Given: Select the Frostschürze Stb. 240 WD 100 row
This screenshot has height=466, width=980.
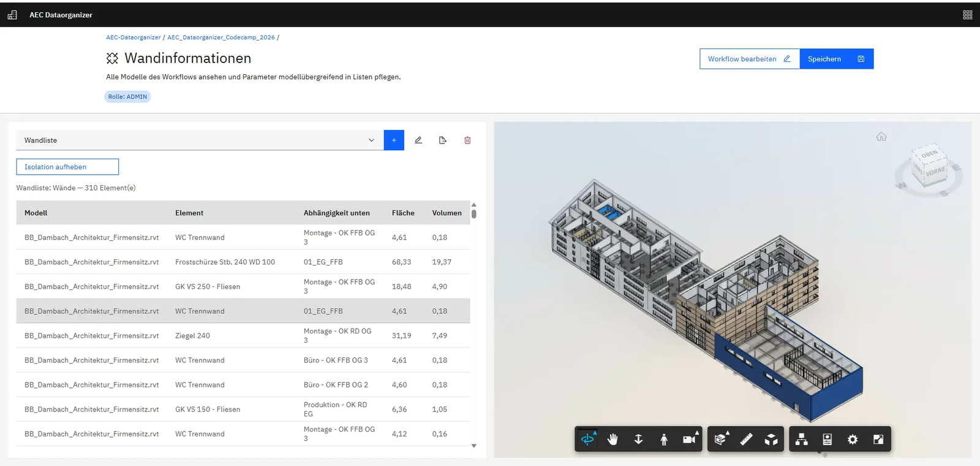Looking at the screenshot, I should coord(243,262).
